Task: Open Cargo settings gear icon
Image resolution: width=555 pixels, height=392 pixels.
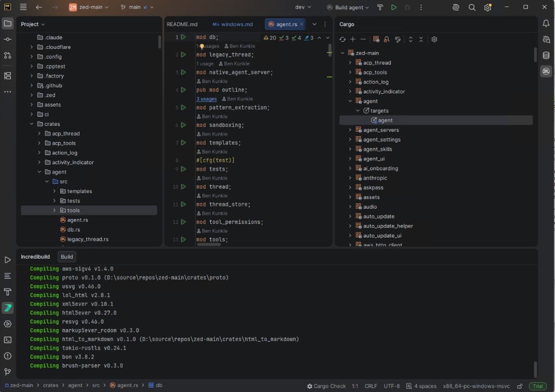Action: (434, 39)
